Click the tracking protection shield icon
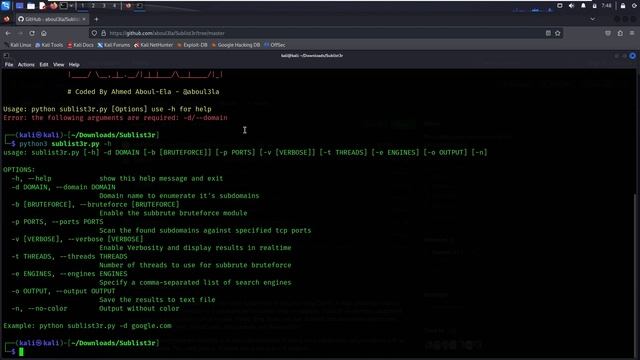 94,33
